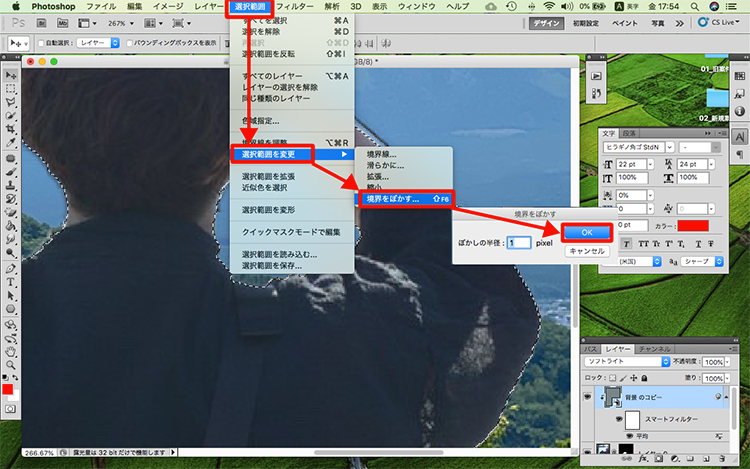This screenshot has width=750, height=469.
Task: Switch to the チャンネル tab
Action: pyautogui.click(x=654, y=349)
